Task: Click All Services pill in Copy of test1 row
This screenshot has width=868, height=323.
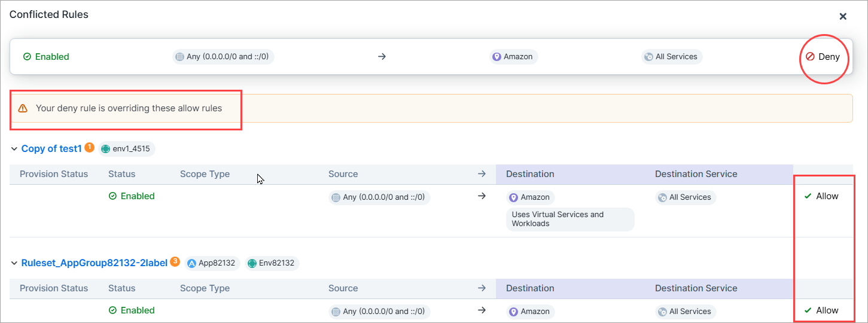Action: 686,197
